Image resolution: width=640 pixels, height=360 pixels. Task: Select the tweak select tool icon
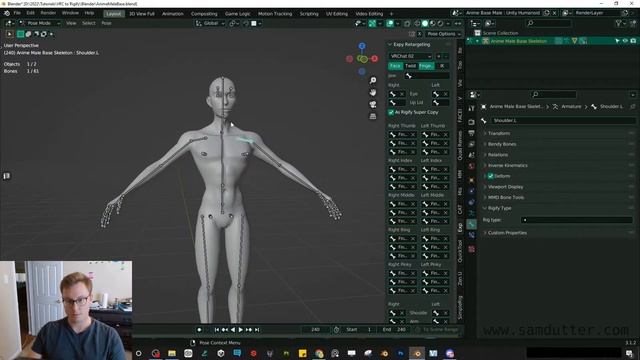point(9,34)
